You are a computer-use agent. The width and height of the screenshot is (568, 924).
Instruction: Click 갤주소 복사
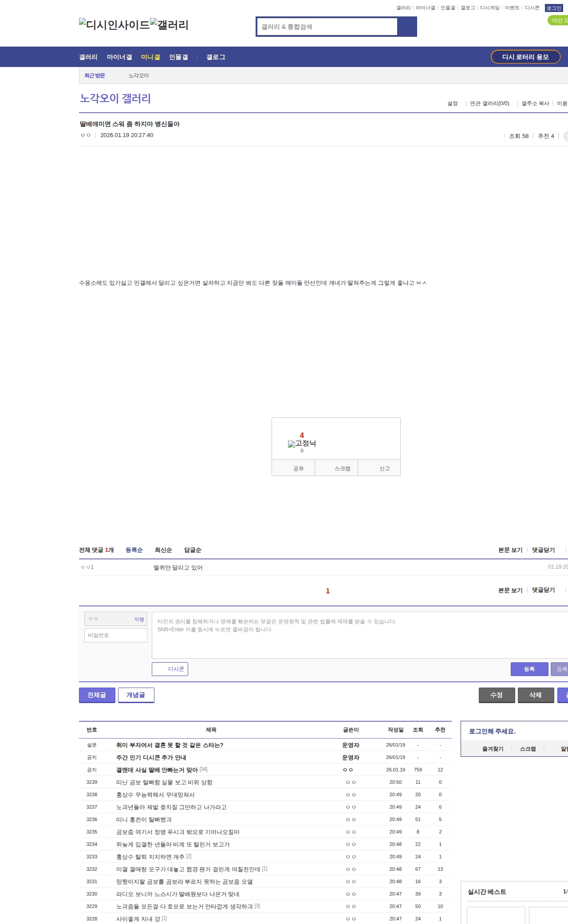click(x=535, y=103)
